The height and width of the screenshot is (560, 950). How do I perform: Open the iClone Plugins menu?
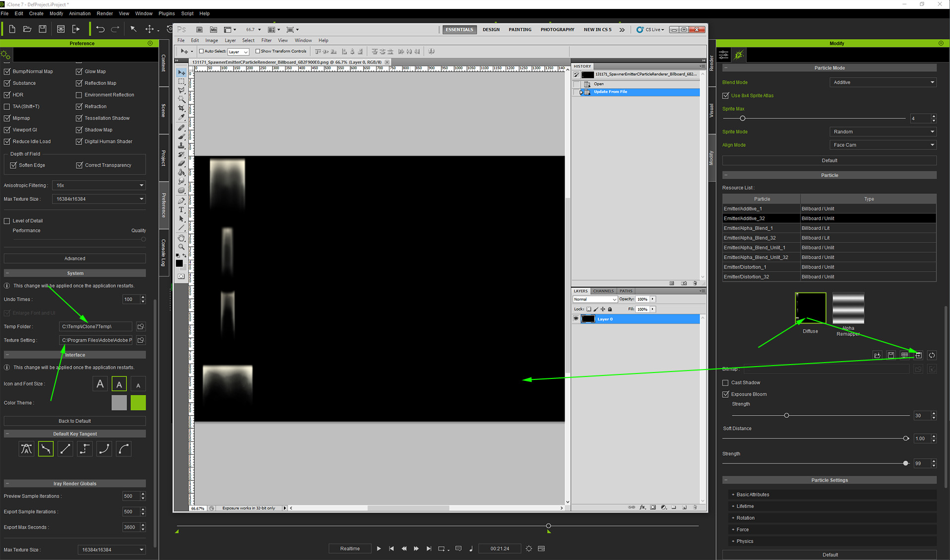pos(167,13)
